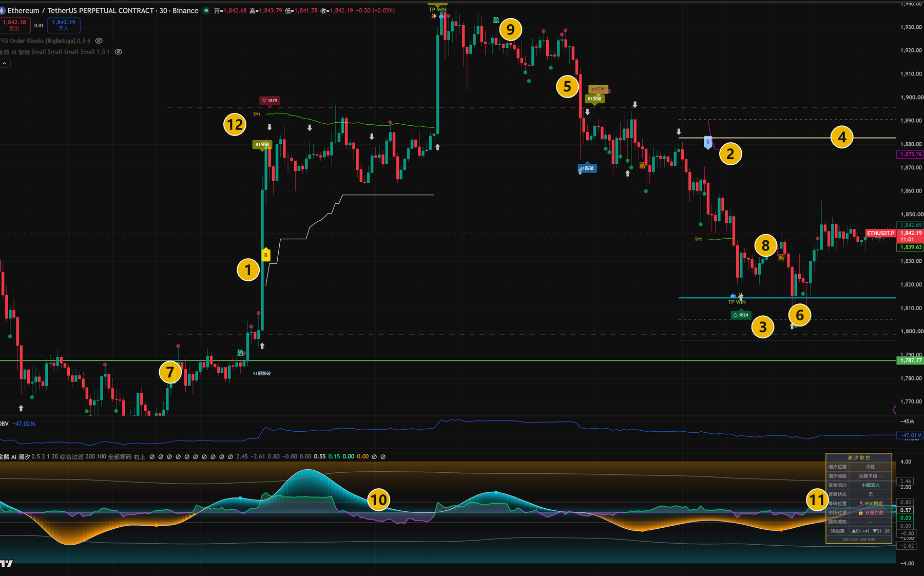Click the red 卖出 sell price button
The width and height of the screenshot is (924, 576).
point(14,25)
